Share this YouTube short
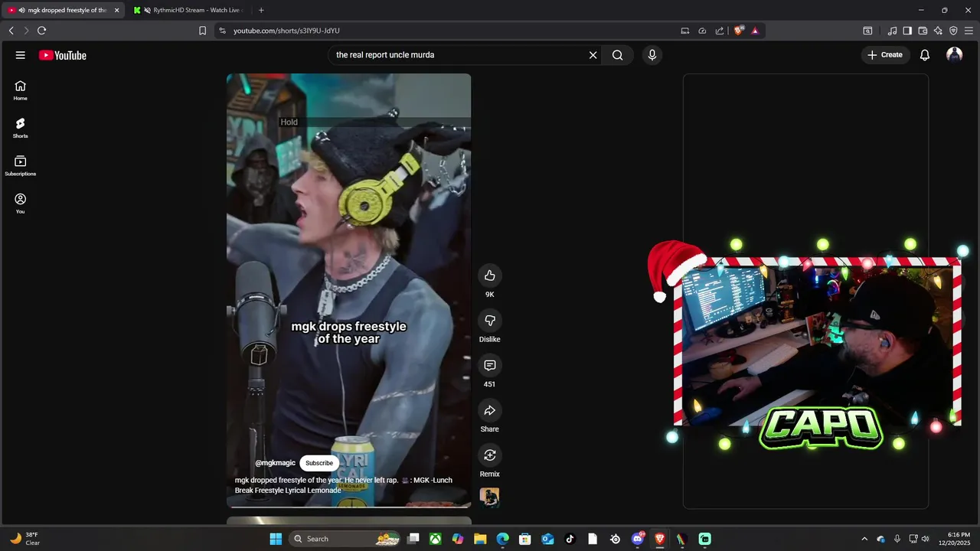 [490, 410]
